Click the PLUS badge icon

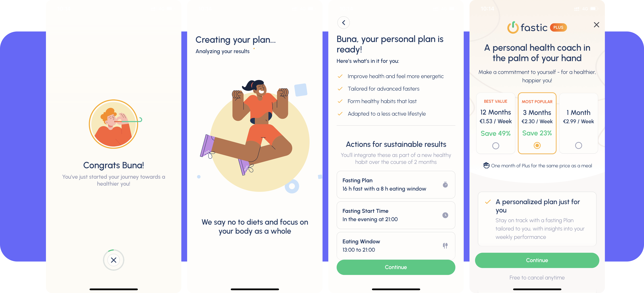[x=557, y=28]
